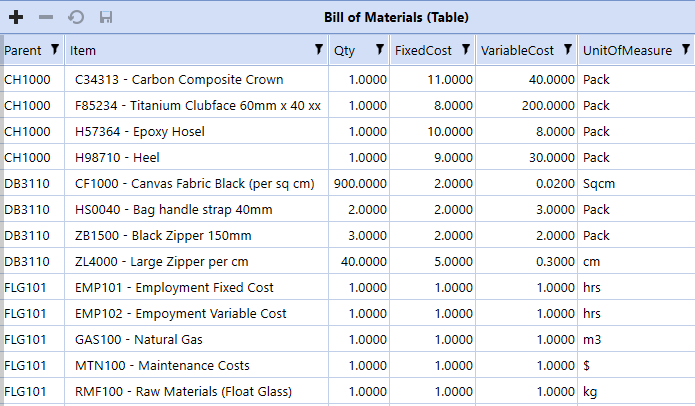This screenshot has width=695, height=406.
Task: Select H57364 - Epoxy Hosel item
Action: [140, 132]
